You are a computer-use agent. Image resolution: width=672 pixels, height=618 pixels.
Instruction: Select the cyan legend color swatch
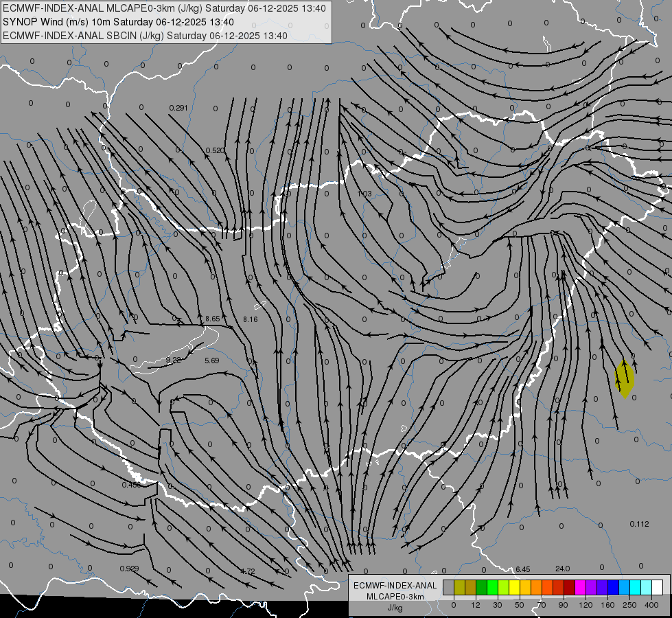click(635, 588)
